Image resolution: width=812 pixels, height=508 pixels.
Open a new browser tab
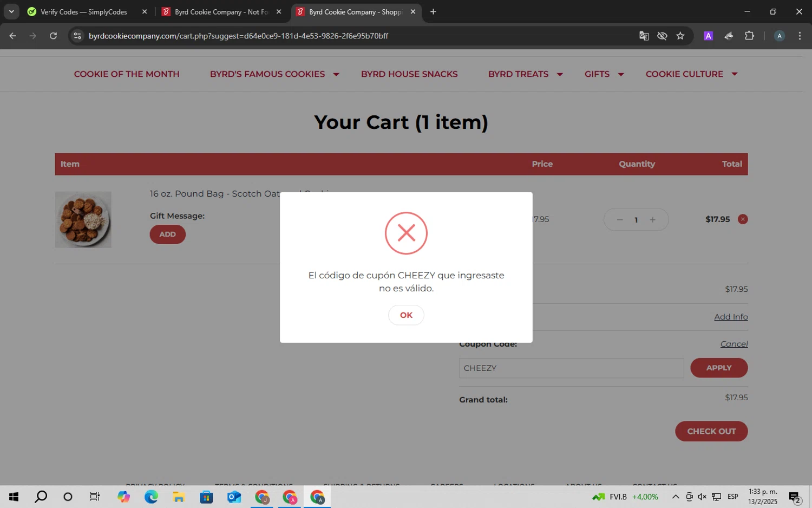(433, 12)
